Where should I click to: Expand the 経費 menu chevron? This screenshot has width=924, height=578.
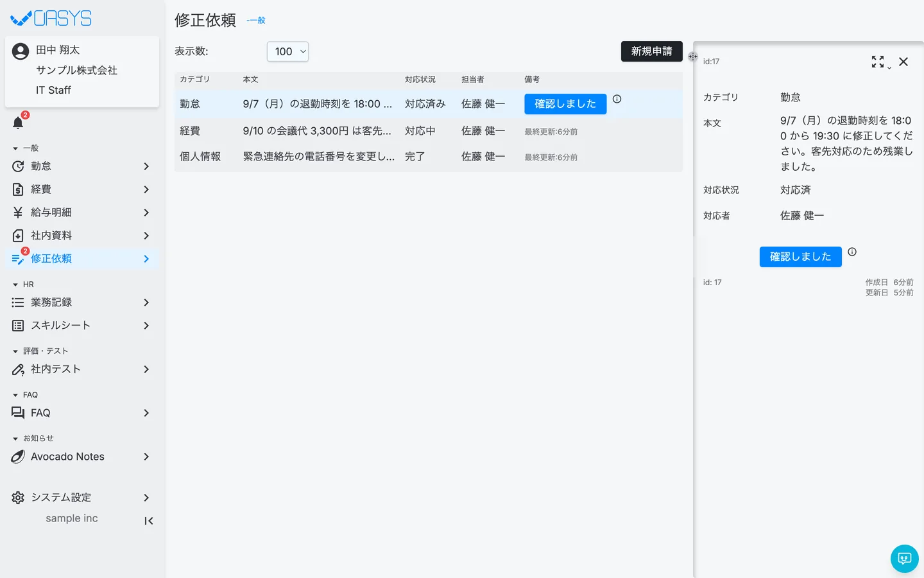pyautogui.click(x=146, y=189)
